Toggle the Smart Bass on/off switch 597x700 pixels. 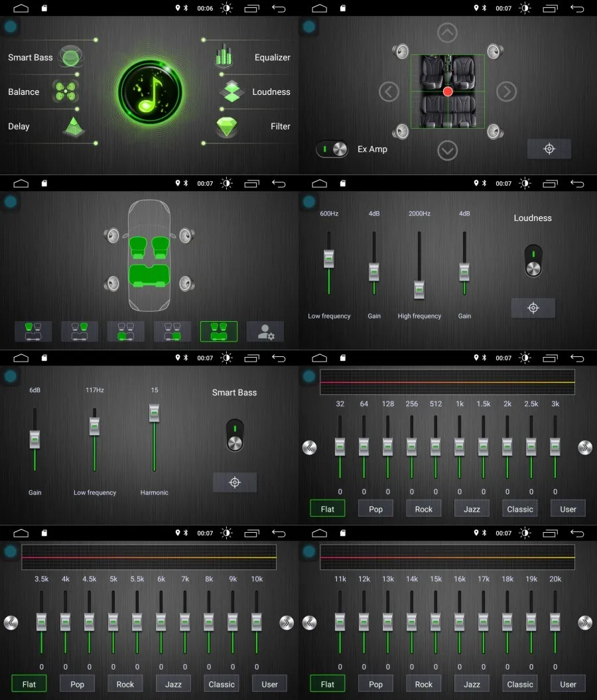click(235, 435)
